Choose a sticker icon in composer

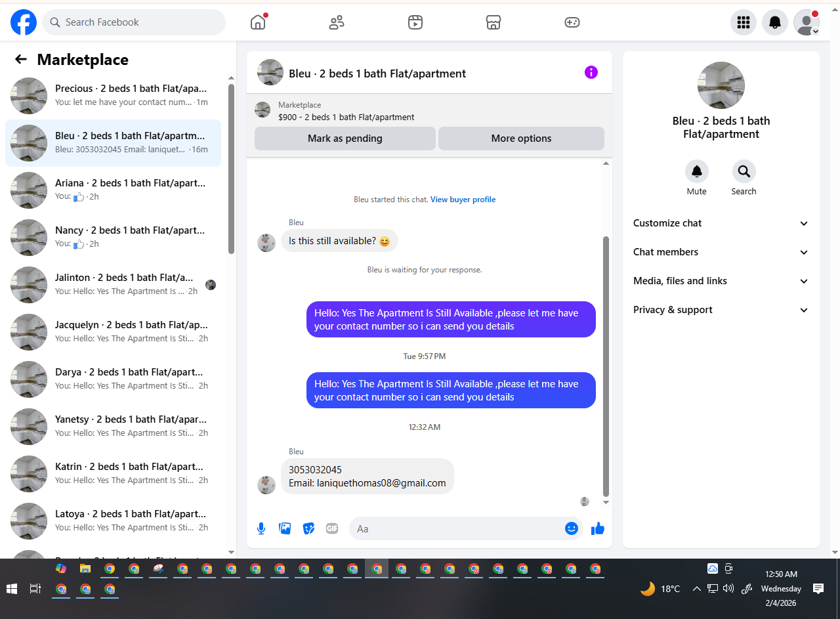pyautogui.click(x=308, y=528)
